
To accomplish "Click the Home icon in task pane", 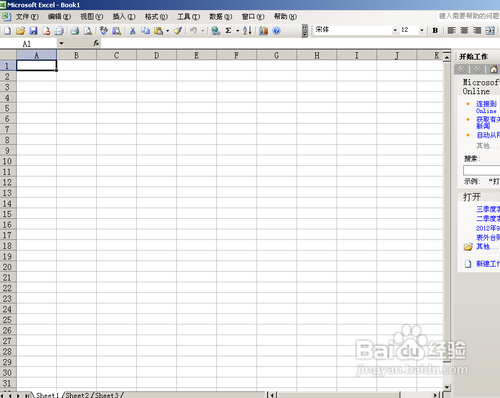I will 494,69.
